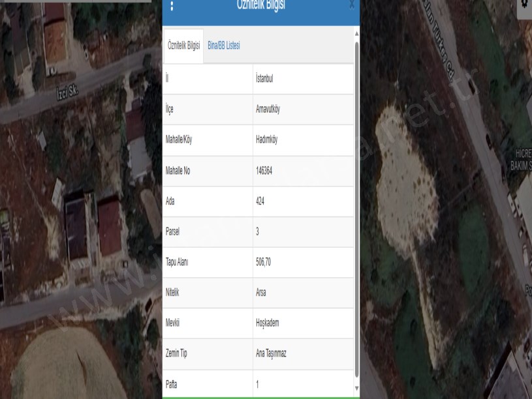
Task: Click the Öznitelik Bilgisi header title
Action: [260, 5]
